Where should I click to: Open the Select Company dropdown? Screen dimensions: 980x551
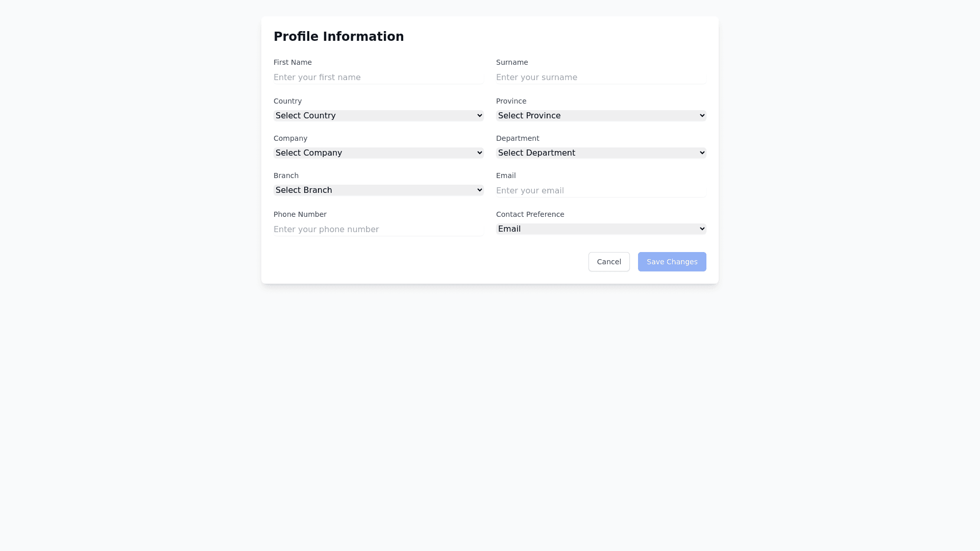pos(378,153)
